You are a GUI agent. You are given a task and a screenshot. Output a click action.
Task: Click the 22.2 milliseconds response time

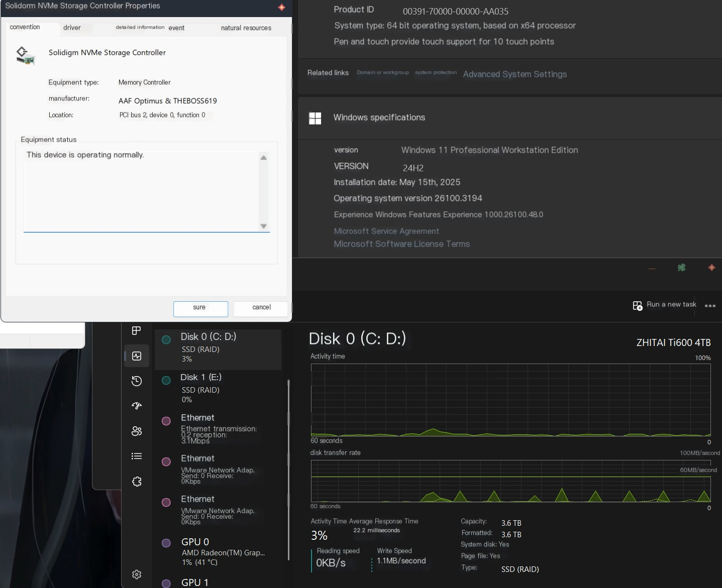(x=376, y=530)
